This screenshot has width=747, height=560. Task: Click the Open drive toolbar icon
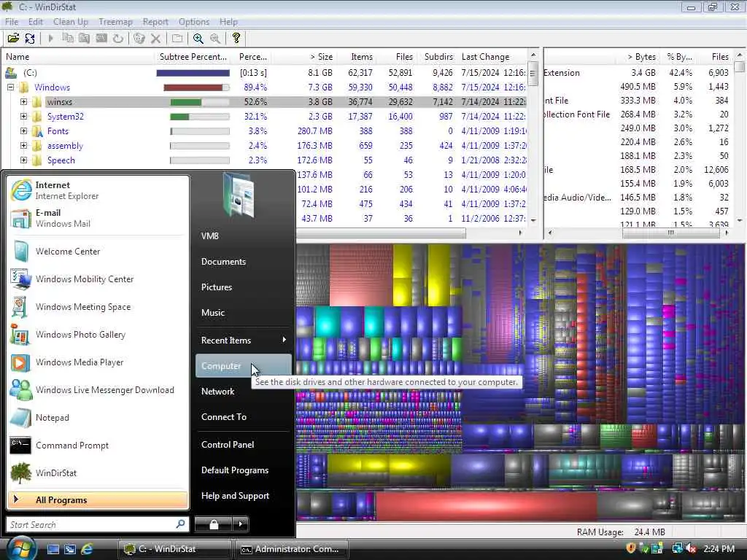coord(13,39)
